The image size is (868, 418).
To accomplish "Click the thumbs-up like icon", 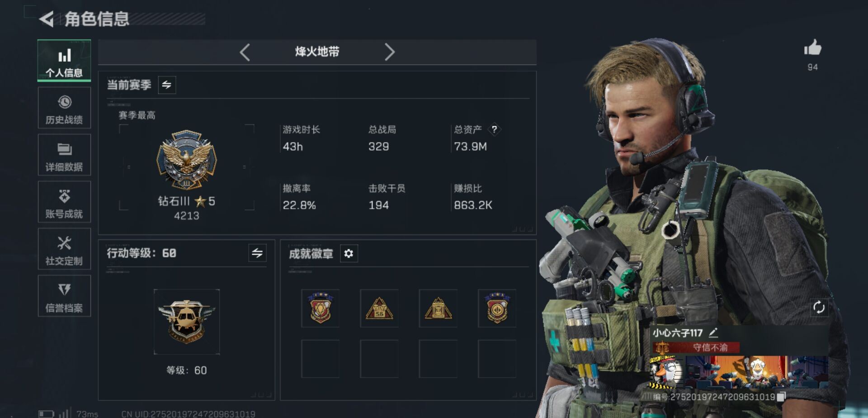I will (812, 47).
